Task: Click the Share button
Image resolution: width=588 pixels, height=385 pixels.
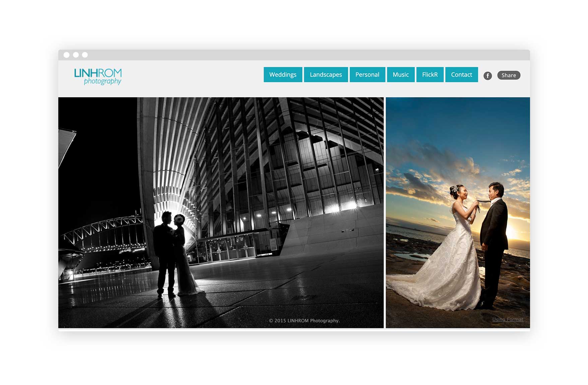Action: pos(509,75)
